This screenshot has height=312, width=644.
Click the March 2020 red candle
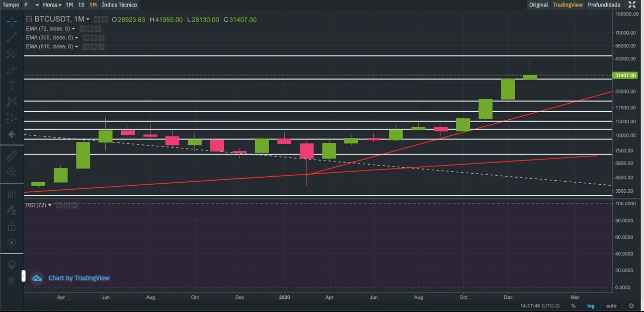pos(306,151)
